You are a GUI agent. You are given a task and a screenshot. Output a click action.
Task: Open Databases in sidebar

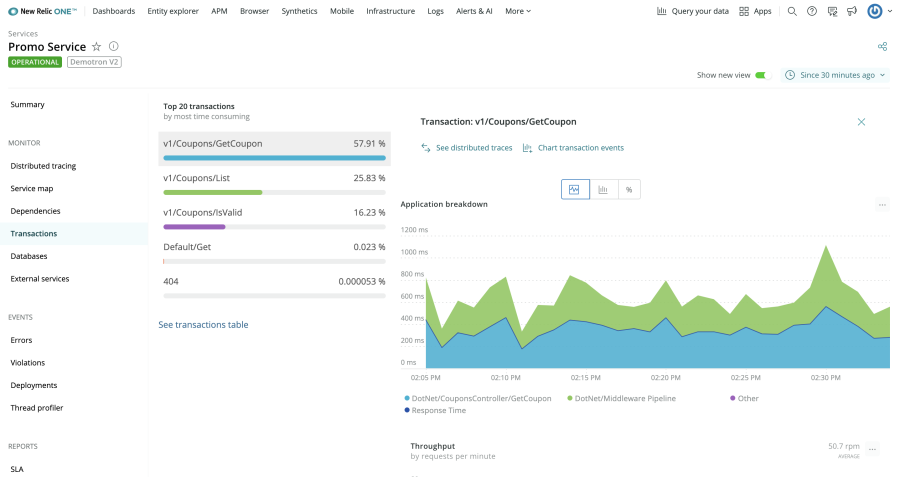(29, 256)
